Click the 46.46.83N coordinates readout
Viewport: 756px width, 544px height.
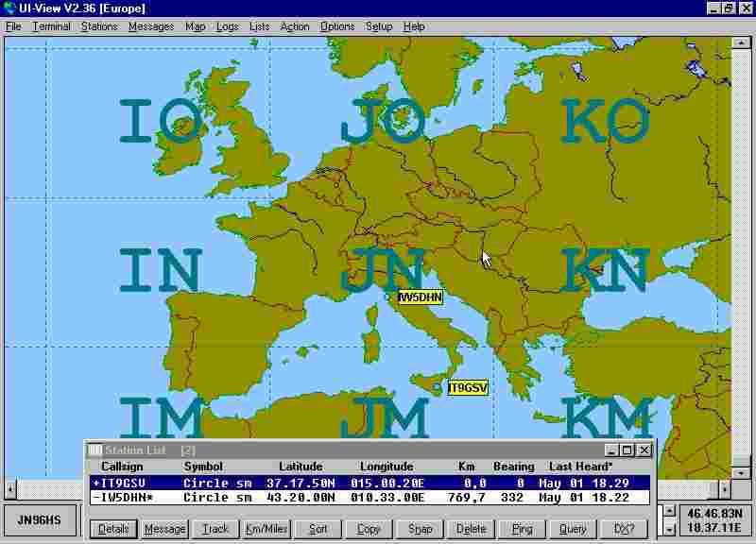point(714,514)
